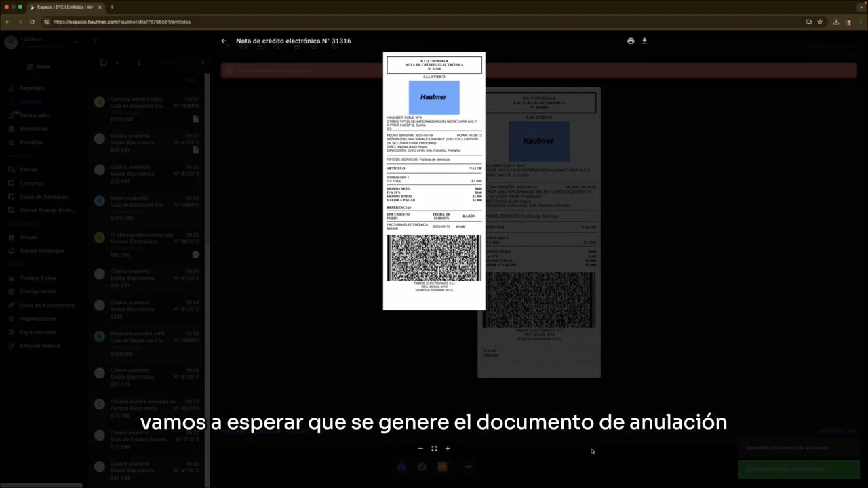Select Di store producciones Factura N° 863510
The width and height of the screenshot is (868, 488).
point(146,245)
